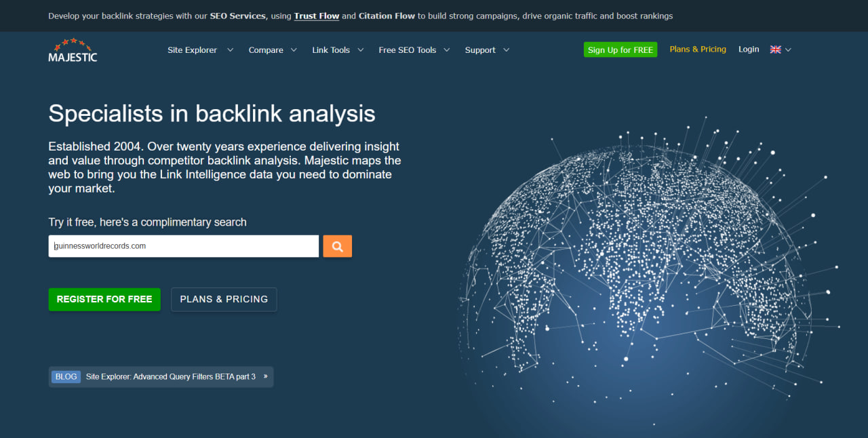Click the Specialists in backlink analysis heading
This screenshot has width=868, height=438.
pos(212,113)
